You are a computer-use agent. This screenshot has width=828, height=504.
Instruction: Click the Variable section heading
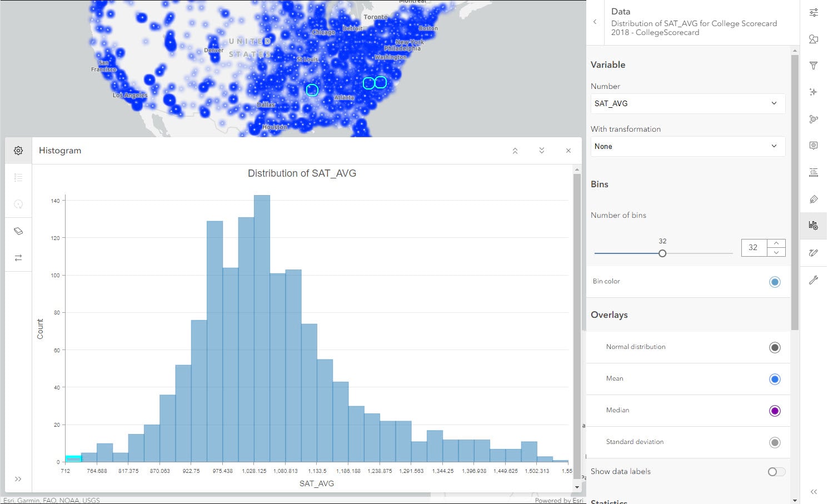click(608, 64)
